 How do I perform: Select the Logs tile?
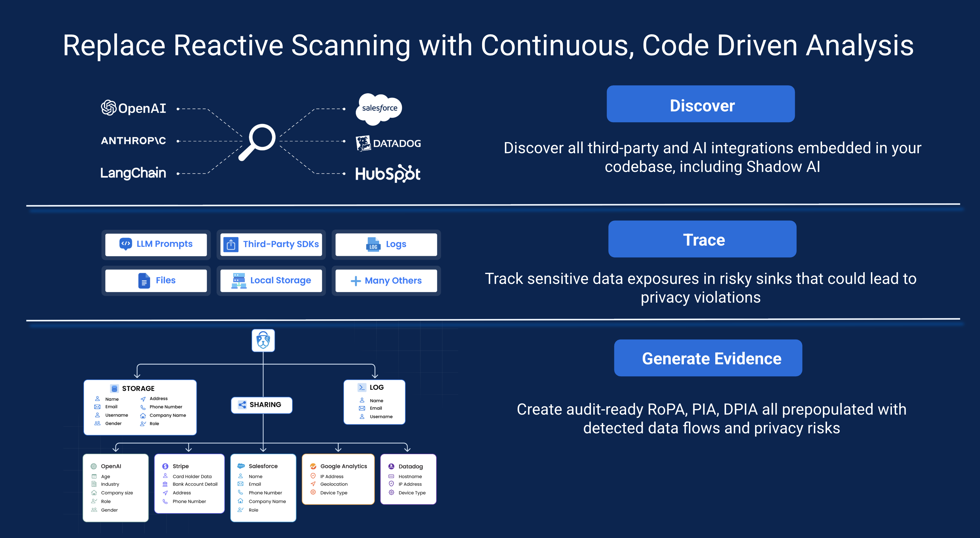coord(386,244)
